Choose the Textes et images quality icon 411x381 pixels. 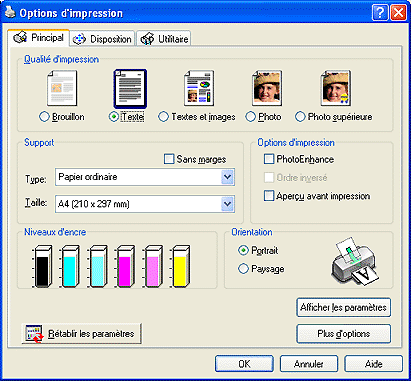(x=199, y=88)
